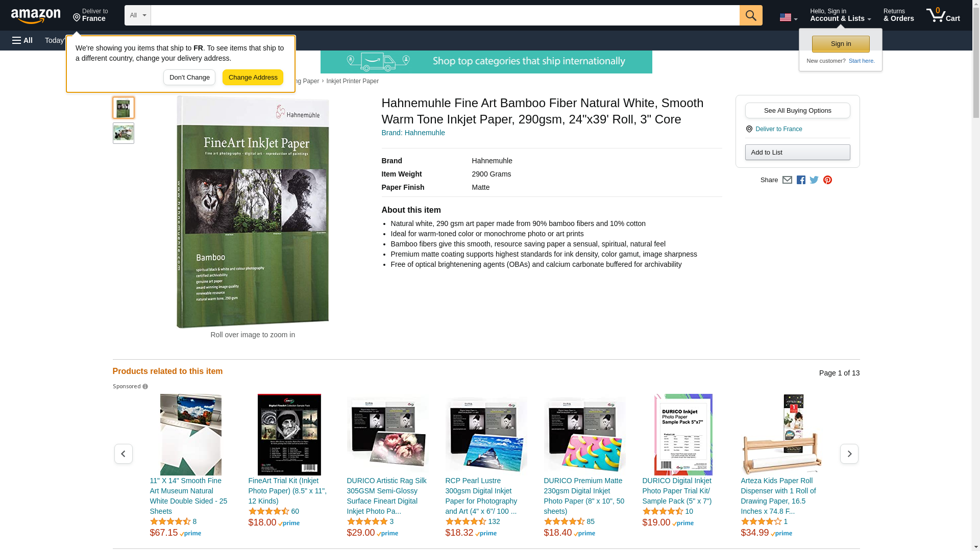Click RCP Pearl Lustre product image
Screen dimensions: 980x551
pyautogui.click(x=486, y=435)
